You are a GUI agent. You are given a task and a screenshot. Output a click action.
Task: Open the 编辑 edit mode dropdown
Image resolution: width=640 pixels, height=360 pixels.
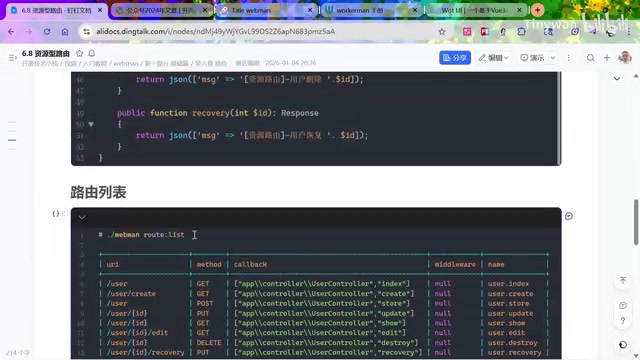tap(493, 58)
